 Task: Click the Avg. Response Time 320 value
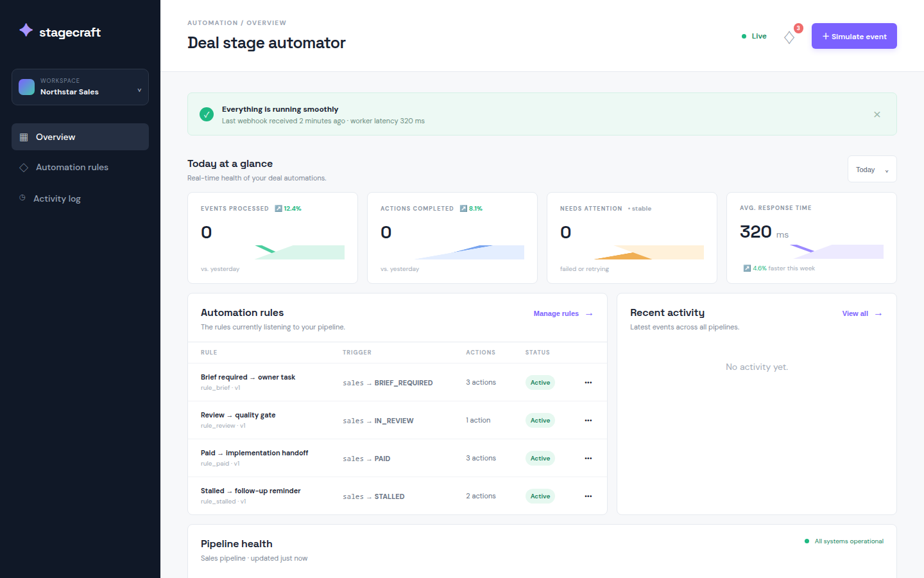tap(755, 231)
